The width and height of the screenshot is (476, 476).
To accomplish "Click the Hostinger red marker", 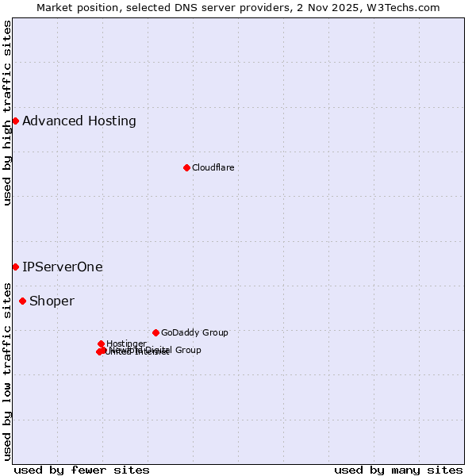I will pyautogui.click(x=101, y=344).
